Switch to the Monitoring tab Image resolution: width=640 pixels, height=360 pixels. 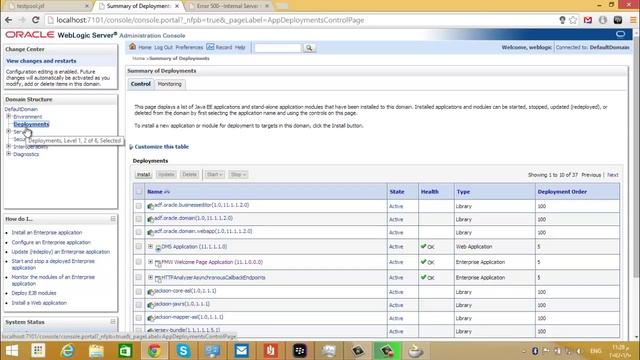169,84
